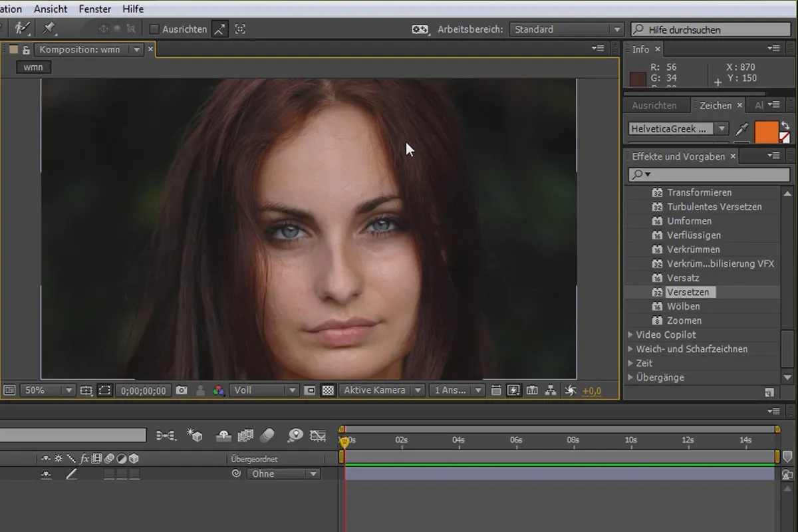Open the Effekte und Vorgaben panel menu
Viewport: 798px width, 532px height.
pos(774,156)
